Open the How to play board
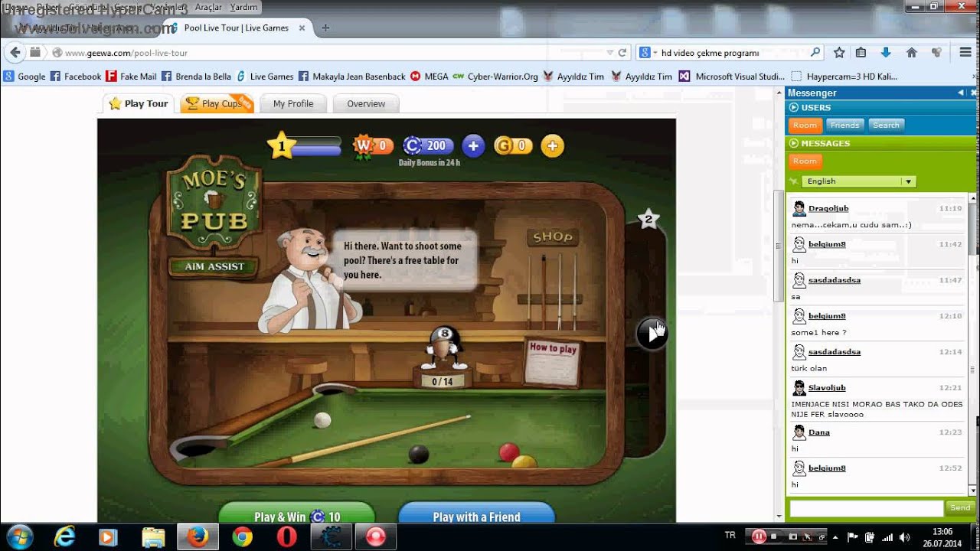 click(553, 361)
